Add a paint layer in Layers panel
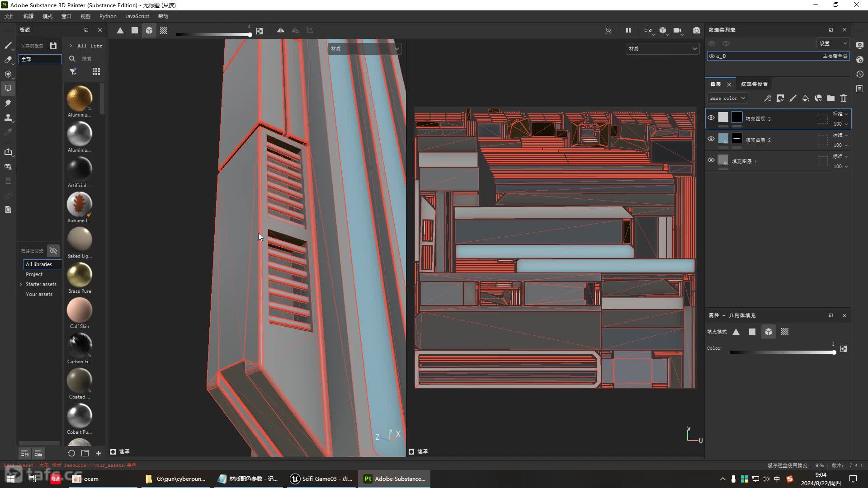Image resolution: width=868 pixels, height=488 pixels. 793,98
